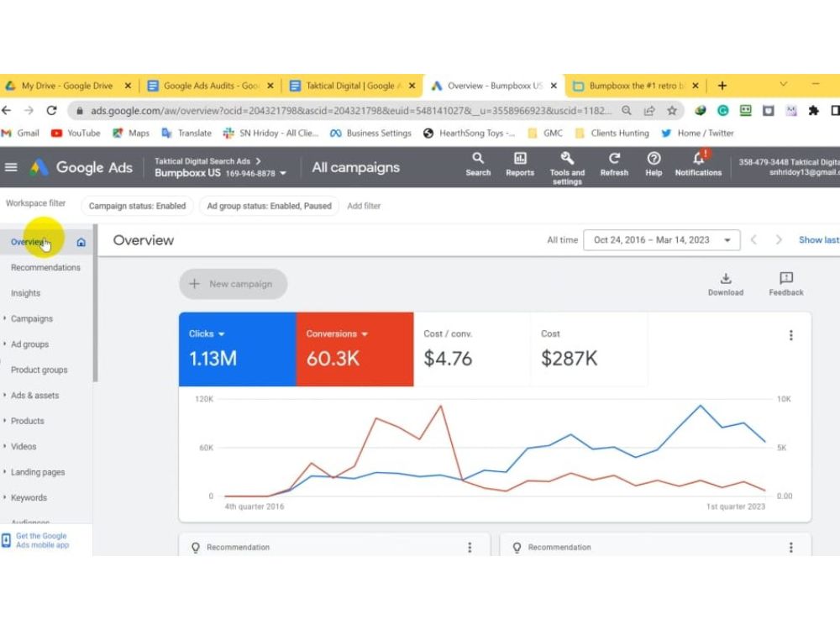
Task: Open the Search tool in header
Action: [x=478, y=164]
